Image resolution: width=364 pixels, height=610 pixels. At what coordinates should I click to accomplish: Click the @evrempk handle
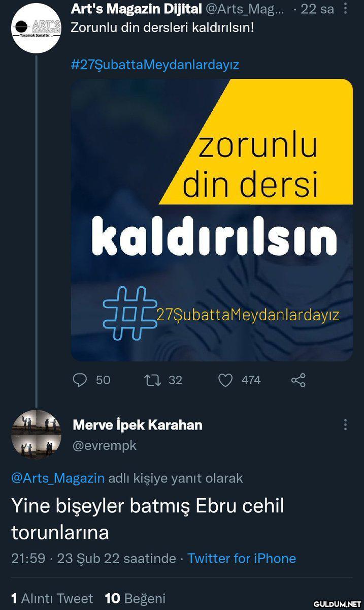105,446
